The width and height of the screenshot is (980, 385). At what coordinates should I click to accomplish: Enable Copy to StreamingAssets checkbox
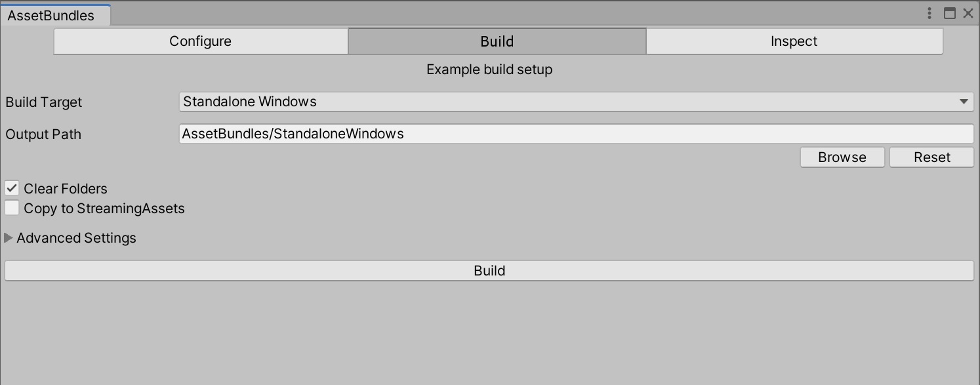[12, 209]
